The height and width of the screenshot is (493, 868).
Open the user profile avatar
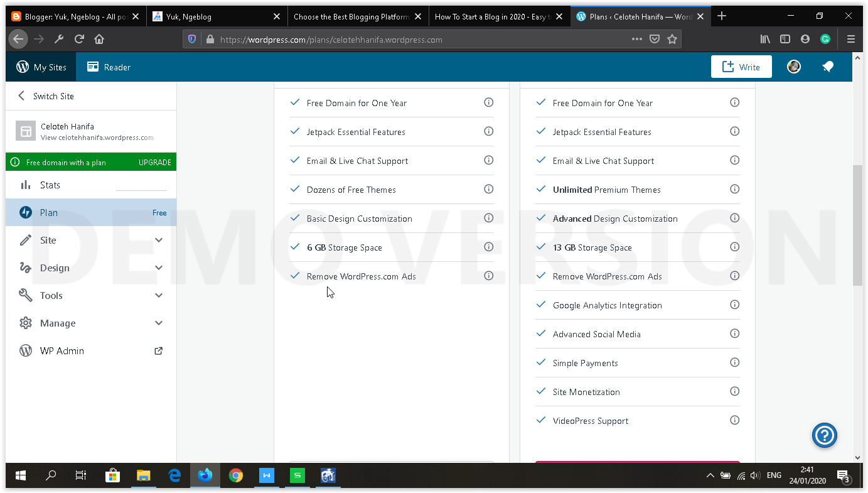coord(794,67)
